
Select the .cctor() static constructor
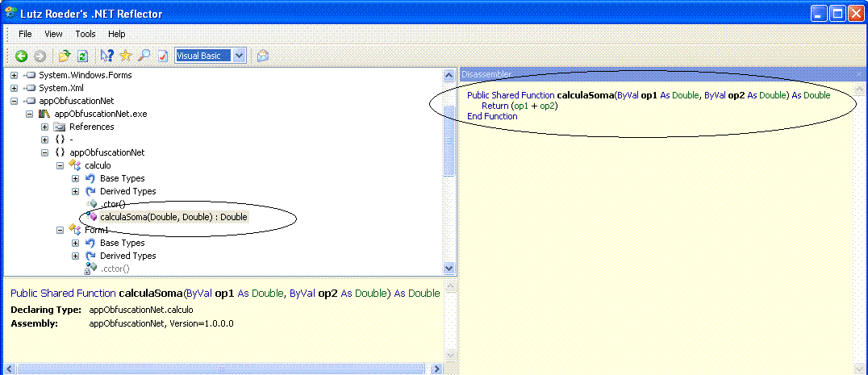(x=115, y=269)
